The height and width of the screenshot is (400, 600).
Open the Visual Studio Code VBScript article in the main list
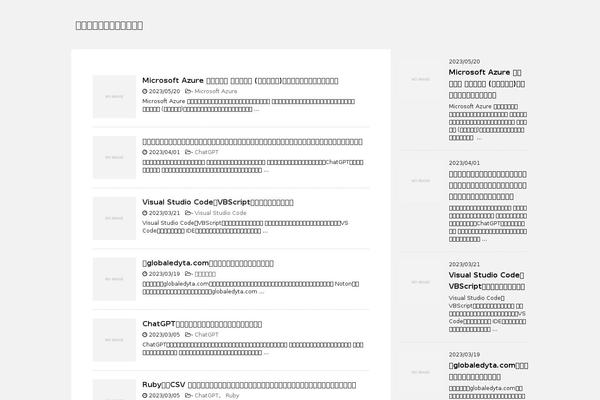218,202
